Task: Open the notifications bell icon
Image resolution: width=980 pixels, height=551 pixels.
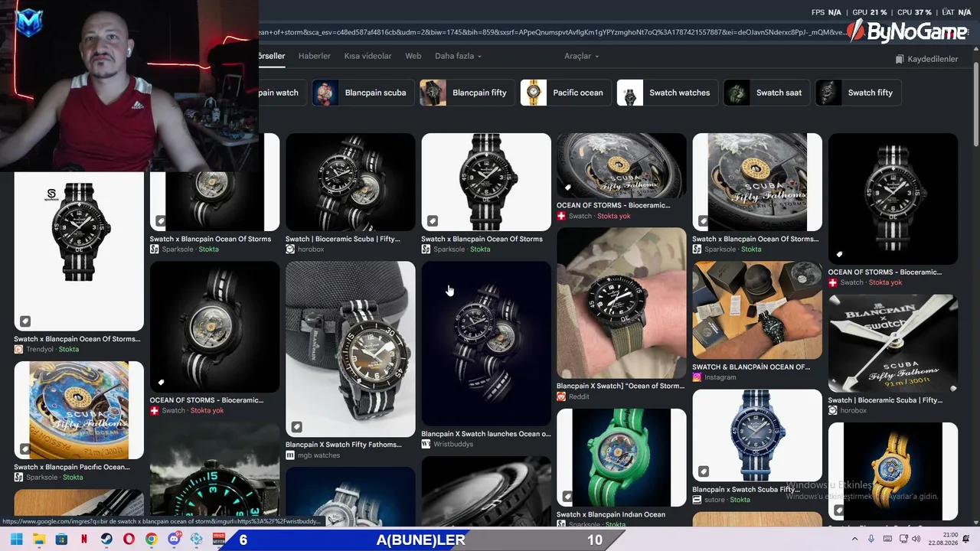Action: (966, 540)
